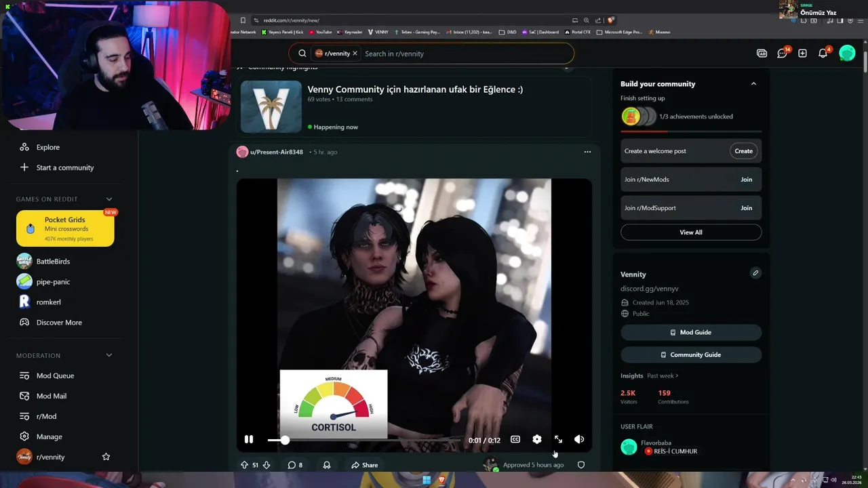The height and width of the screenshot is (488, 868).
Task: Click Create for welcome post
Action: (743, 151)
